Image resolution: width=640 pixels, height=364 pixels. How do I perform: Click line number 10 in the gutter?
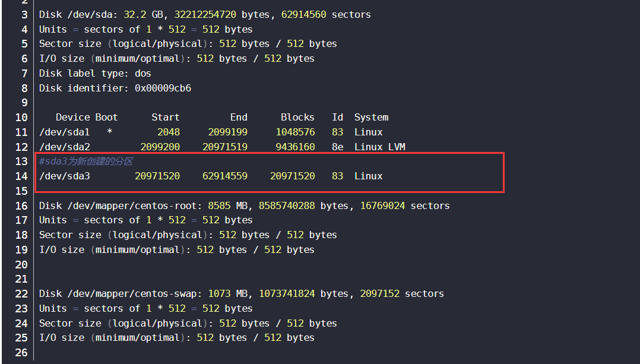(21, 117)
